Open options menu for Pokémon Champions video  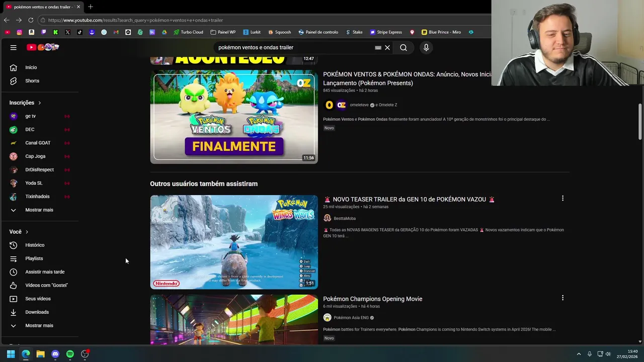click(562, 298)
